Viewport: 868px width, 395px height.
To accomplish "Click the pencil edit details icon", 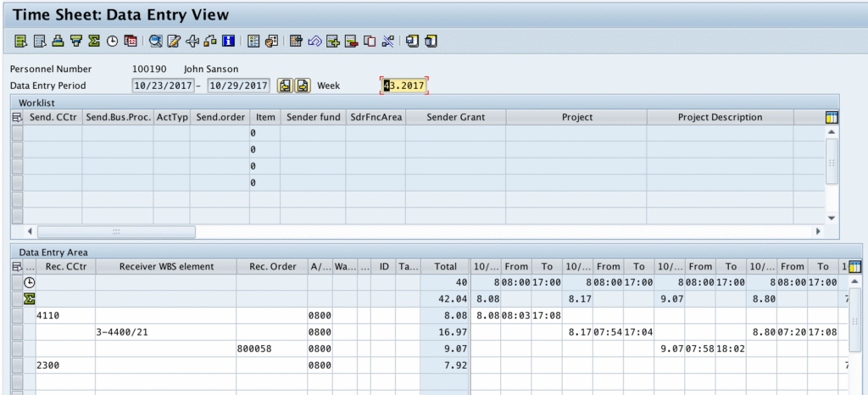I will point(174,40).
